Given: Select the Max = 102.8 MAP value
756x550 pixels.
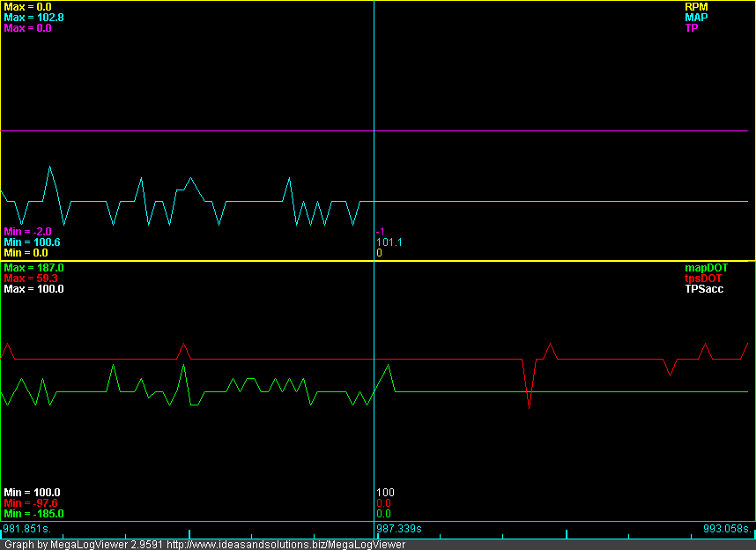Looking at the screenshot, I should (33, 18).
